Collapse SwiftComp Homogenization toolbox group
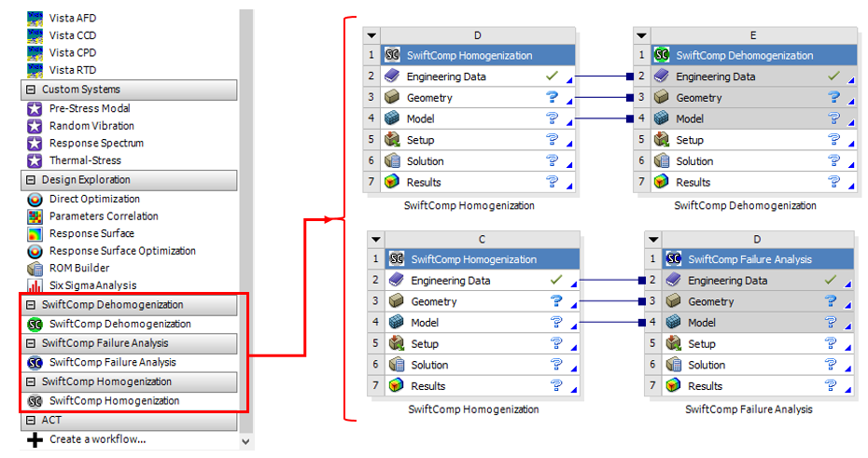Screen dimensions: 868x458 click(x=31, y=382)
